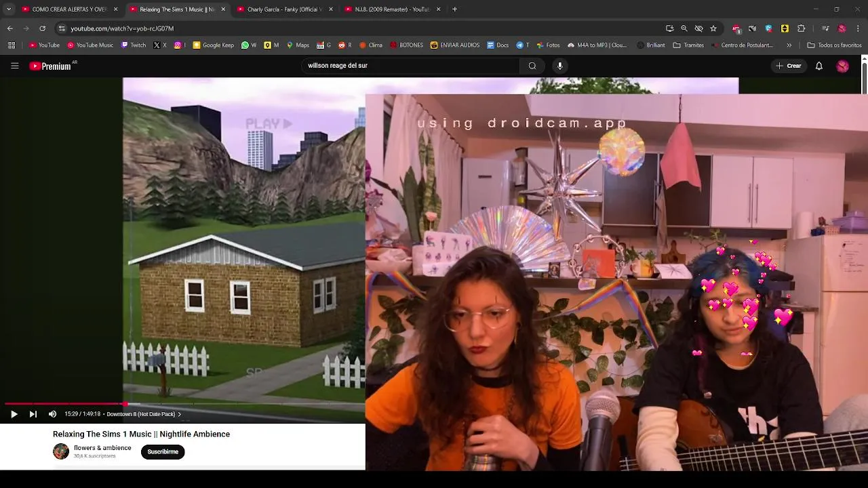Open the Chrome profile avatar
The height and width of the screenshot is (488, 868).
point(842,28)
